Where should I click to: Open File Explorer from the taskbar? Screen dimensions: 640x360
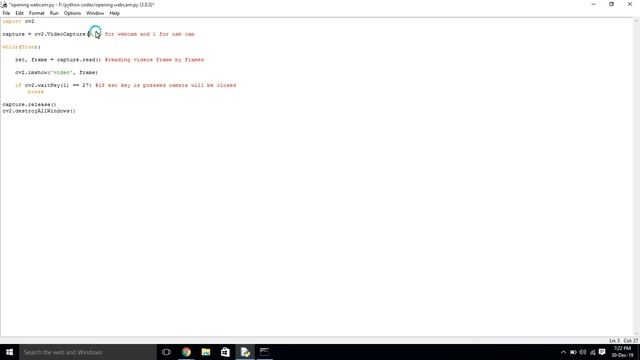(x=206, y=352)
